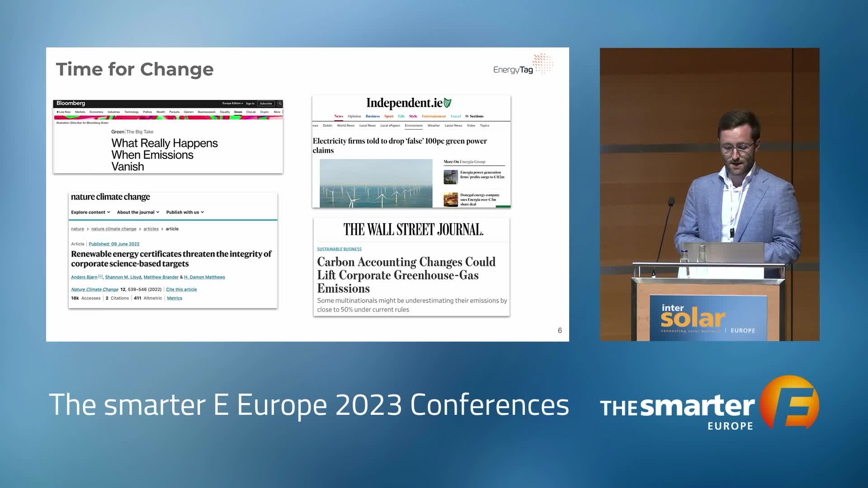Select the Entertainment tab on Independent.ie

click(x=434, y=116)
